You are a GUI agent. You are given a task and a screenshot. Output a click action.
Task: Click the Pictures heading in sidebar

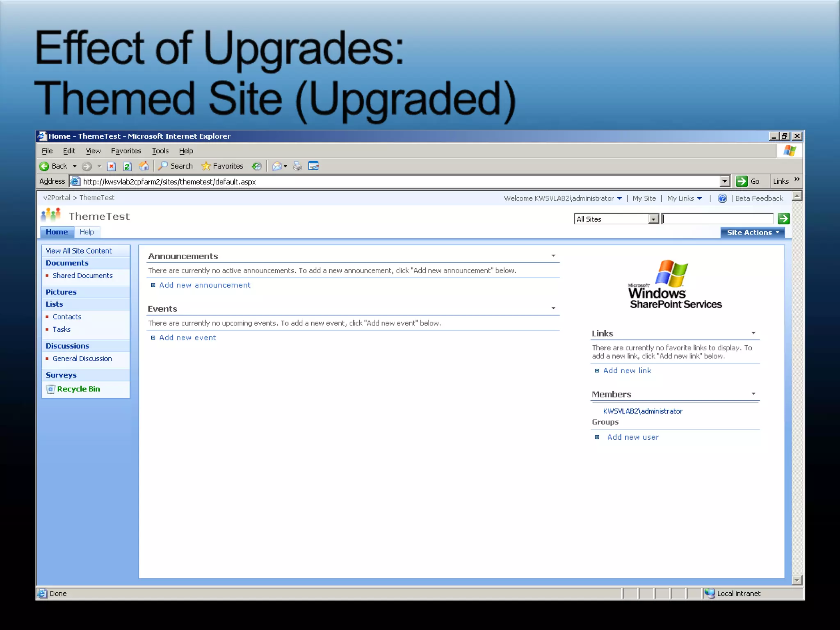(61, 292)
